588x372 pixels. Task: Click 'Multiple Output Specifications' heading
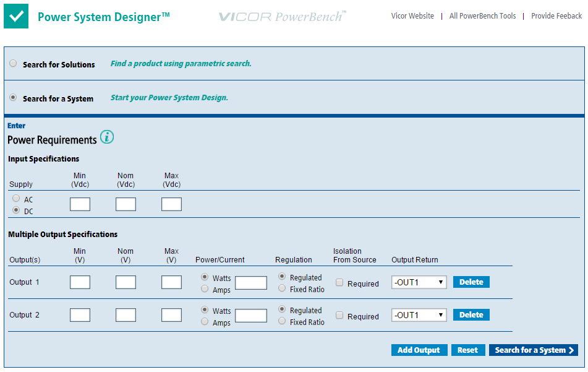point(62,234)
